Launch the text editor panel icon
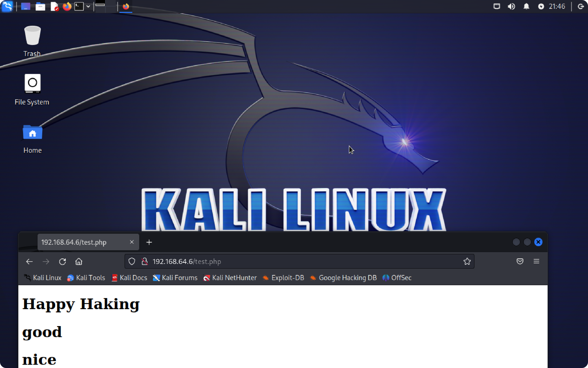This screenshot has width=588, height=368. 55,6
